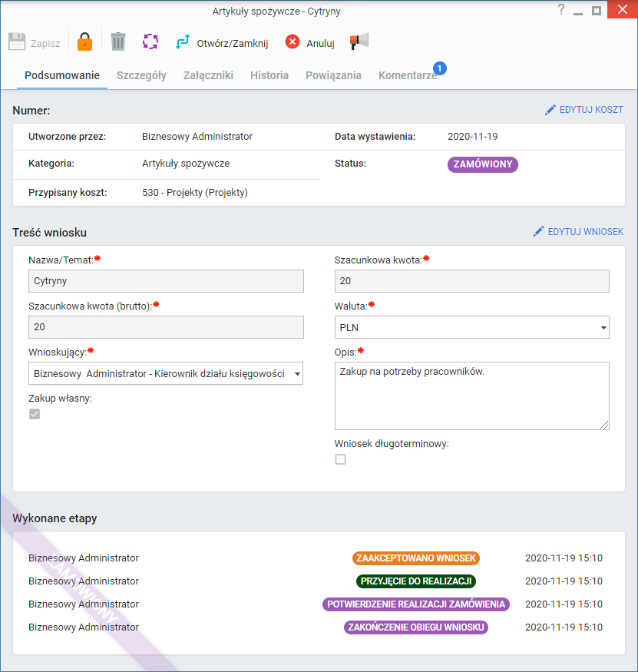This screenshot has width=638, height=672.
Task: Click the ZAAKCEPTOWANO WNIOSEK stage badge
Action: [x=416, y=558]
